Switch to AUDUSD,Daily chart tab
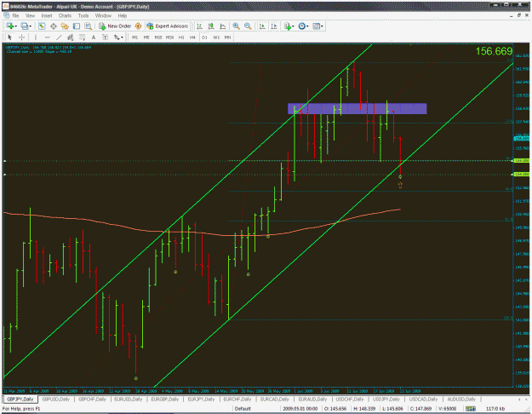The image size is (532, 414). click(461, 399)
